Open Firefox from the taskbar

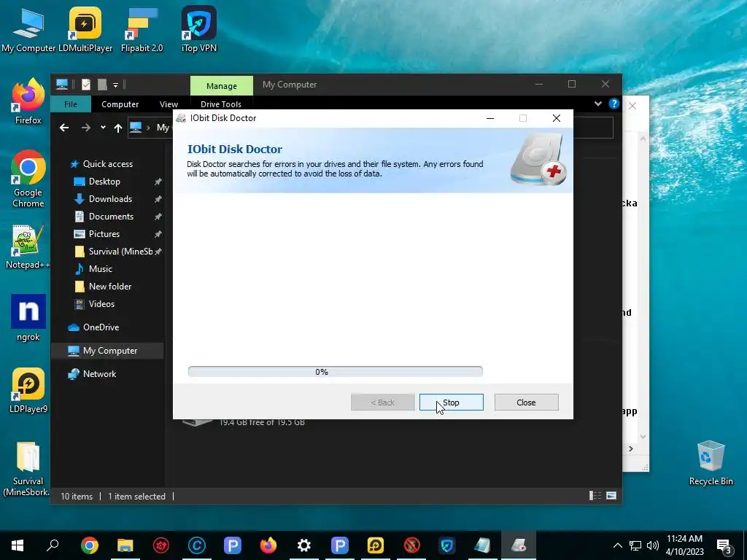[x=268, y=545]
